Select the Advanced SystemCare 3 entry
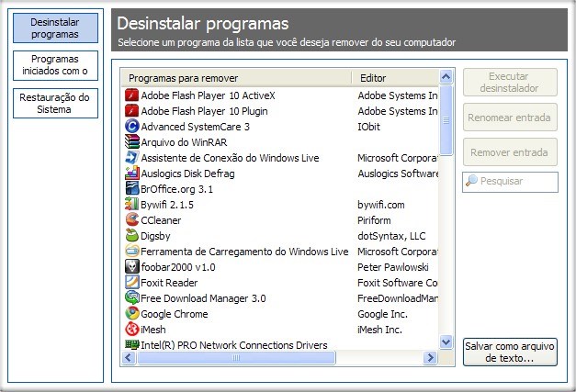Image resolution: width=576 pixels, height=392 pixels. pyautogui.click(x=195, y=127)
